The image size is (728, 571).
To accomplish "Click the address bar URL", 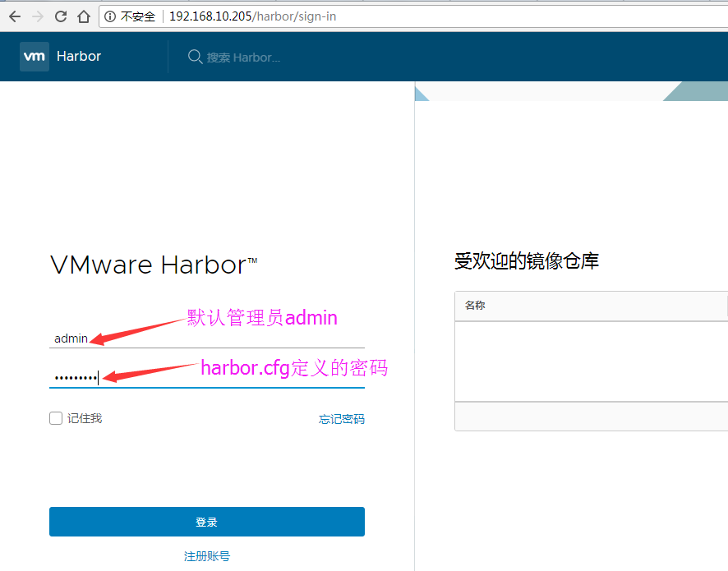I will [252, 16].
